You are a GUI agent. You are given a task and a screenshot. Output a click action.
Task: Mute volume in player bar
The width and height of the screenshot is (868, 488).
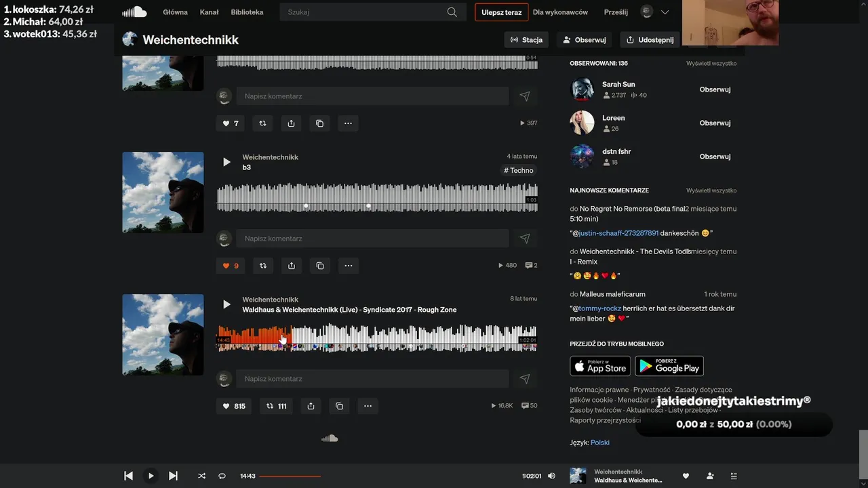point(551,476)
